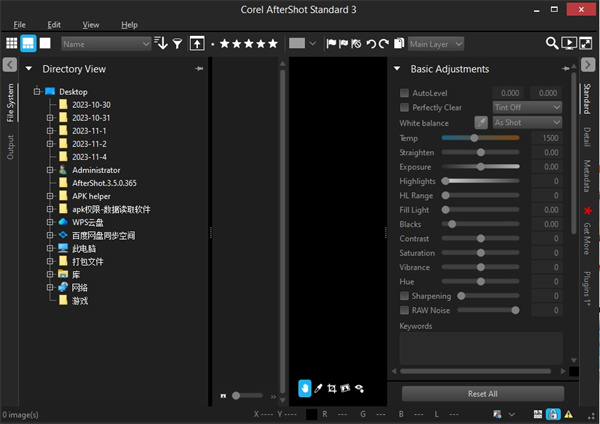Open the Edit menu
This screenshot has height=424, width=600.
coord(54,25)
